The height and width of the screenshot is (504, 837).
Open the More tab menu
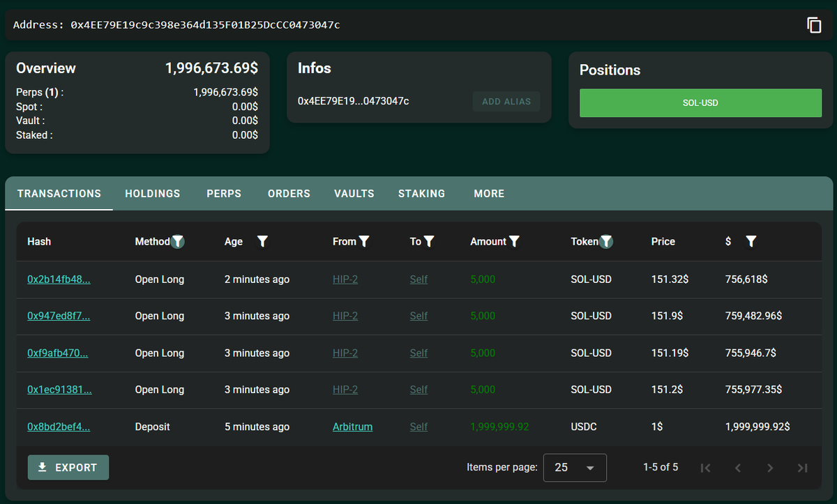(x=489, y=194)
